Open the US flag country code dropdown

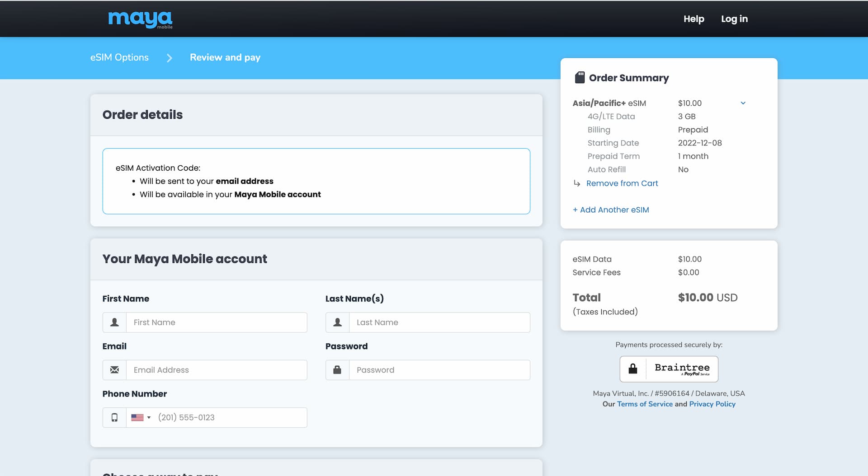click(141, 418)
